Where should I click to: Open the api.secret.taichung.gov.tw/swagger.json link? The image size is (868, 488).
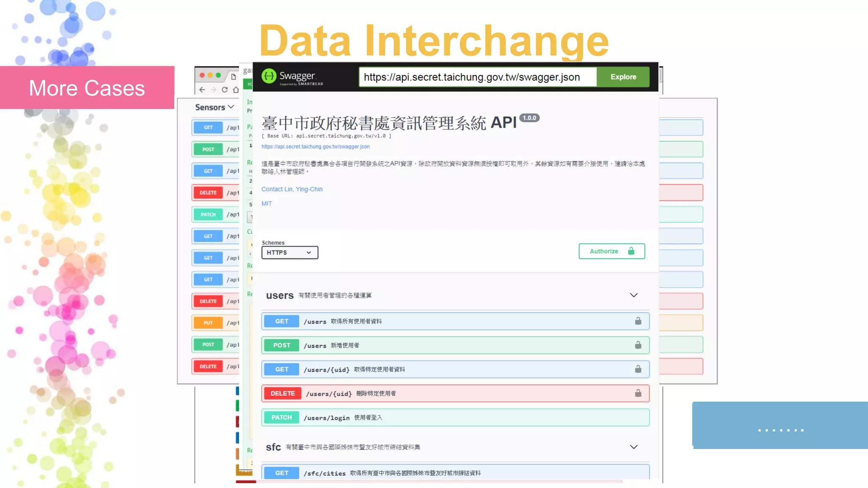(315, 147)
